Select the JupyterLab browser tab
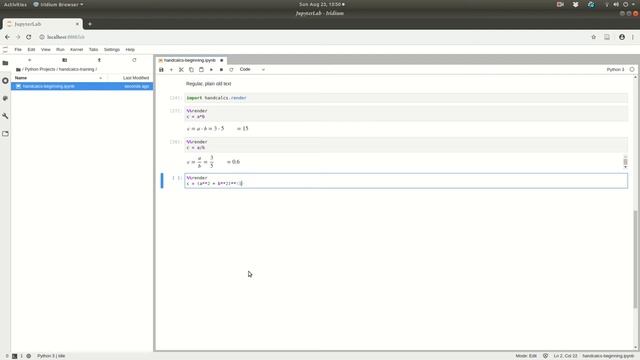 pyautogui.click(x=41, y=24)
